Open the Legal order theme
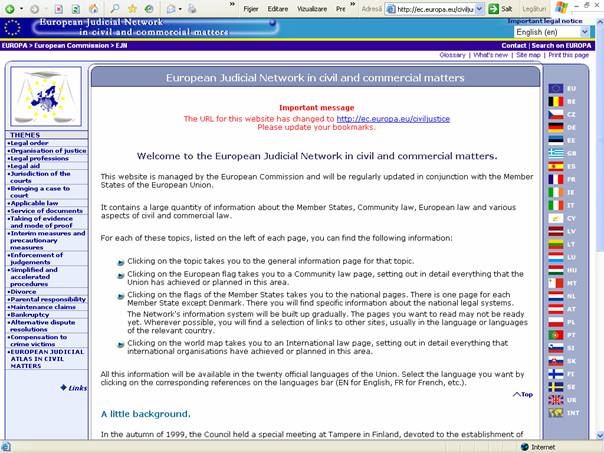This screenshot has height=453, width=604. [x=29, y=143]
